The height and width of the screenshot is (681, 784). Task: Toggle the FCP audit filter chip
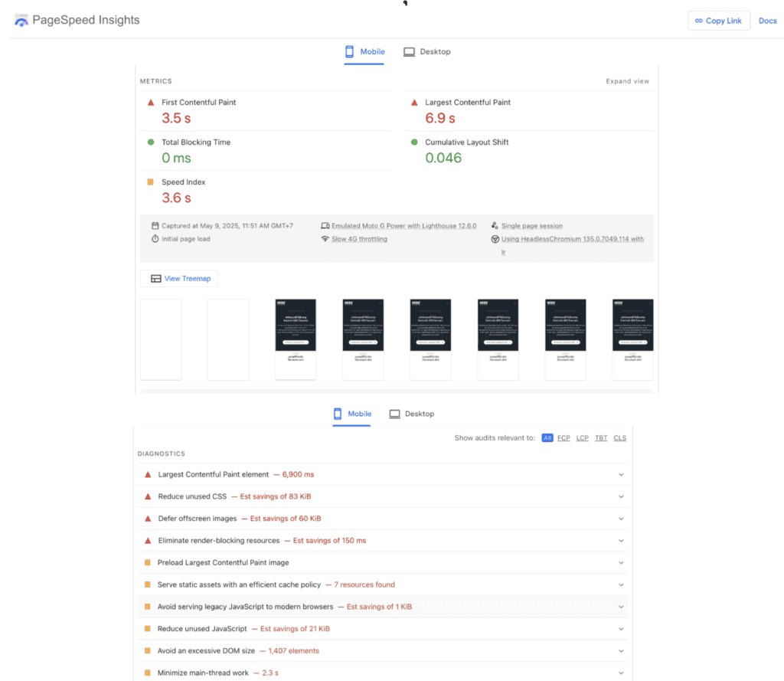coord(563,437)
